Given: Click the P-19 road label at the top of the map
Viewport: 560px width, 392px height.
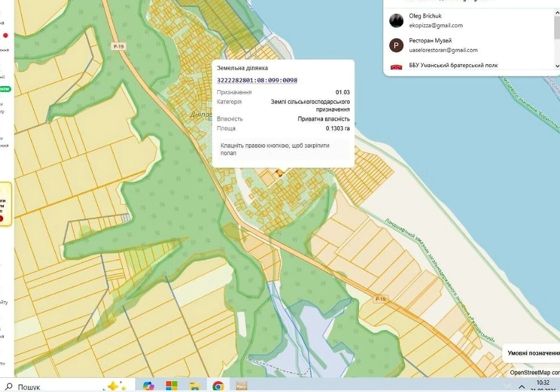Looking at the screenshot, I should (x=118, y=46).
